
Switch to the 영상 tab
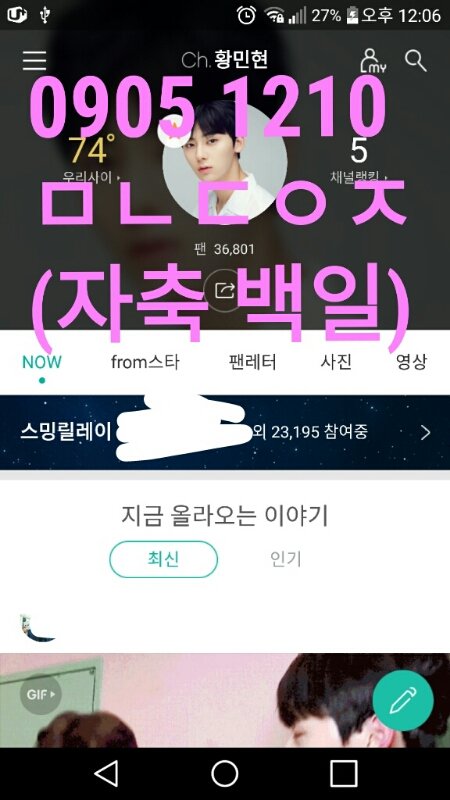[x=412, y=362]
